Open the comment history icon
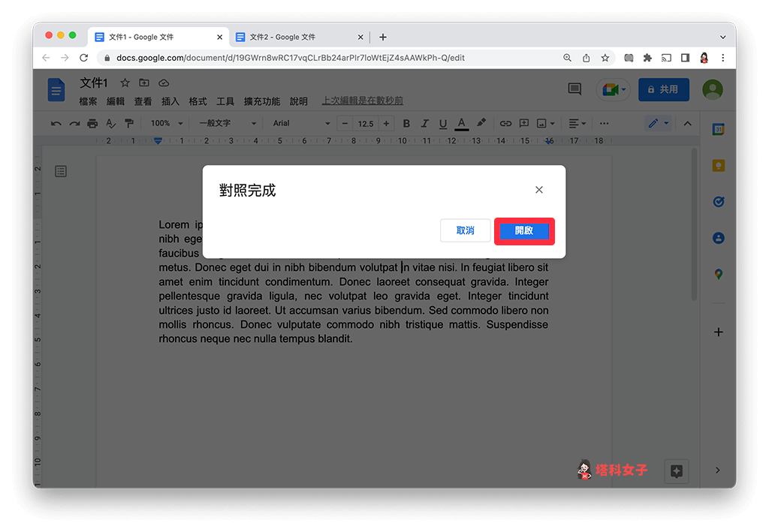 click(574, 89)
